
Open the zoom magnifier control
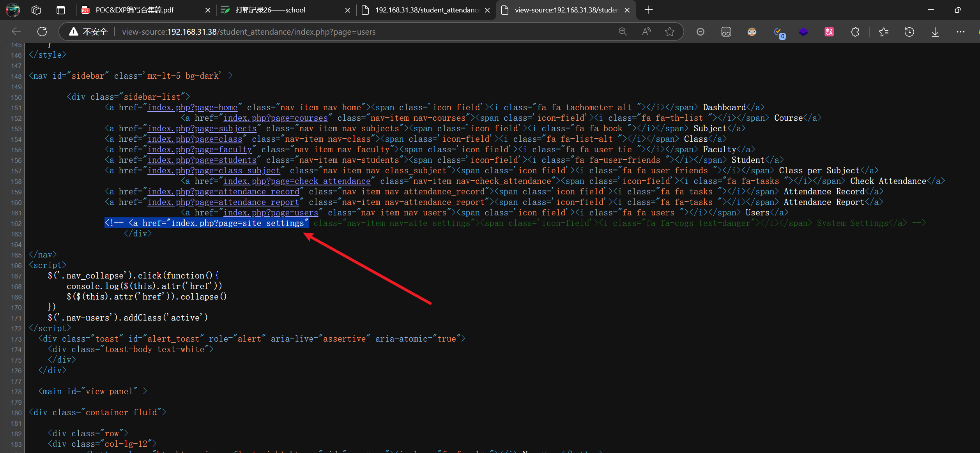(623, 32)
